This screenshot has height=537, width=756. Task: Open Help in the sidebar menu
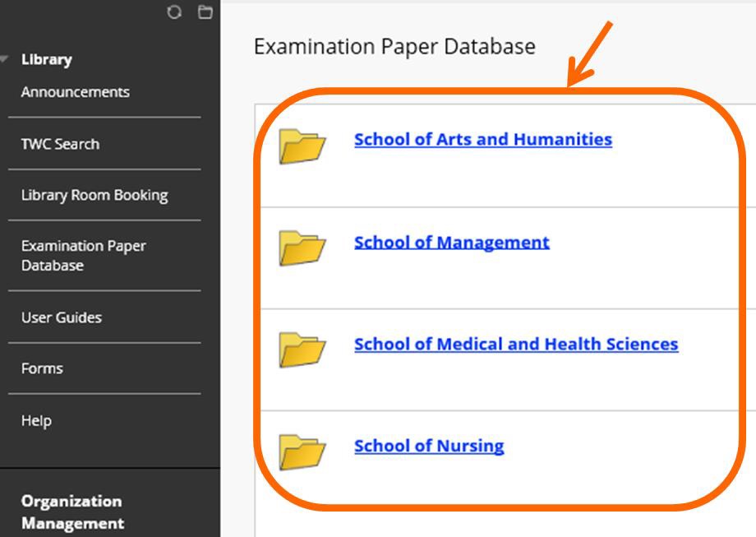(x=36, y=421)
